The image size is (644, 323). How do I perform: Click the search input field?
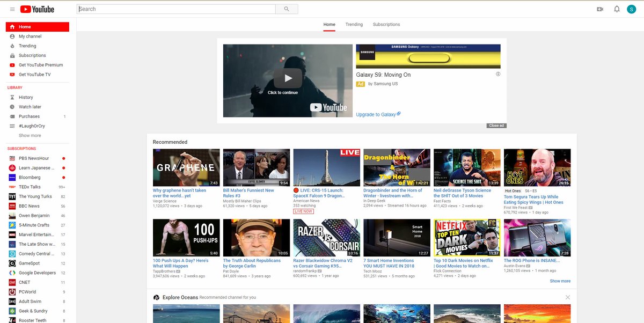177,9
